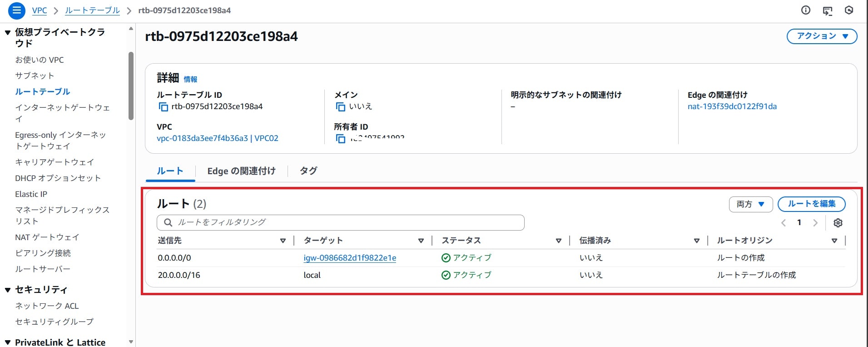
Task: Click the ルートを編集 button
Action: click(812, 204)
